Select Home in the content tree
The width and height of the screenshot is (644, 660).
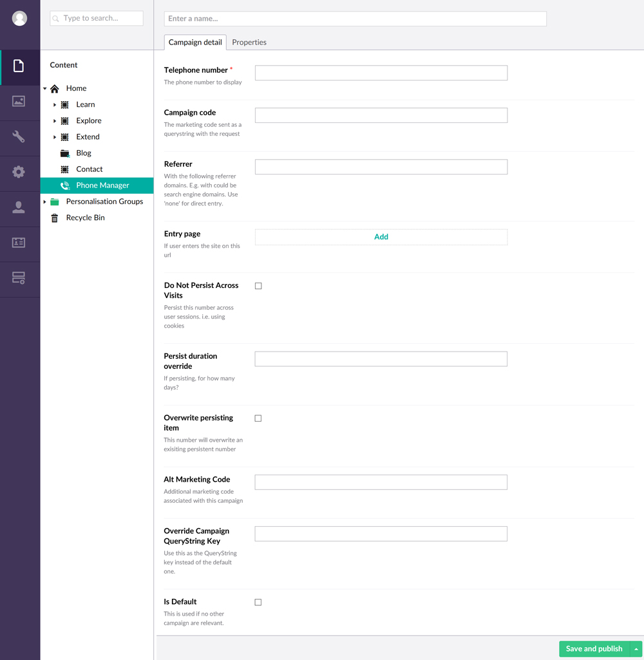tap(76, 88)
